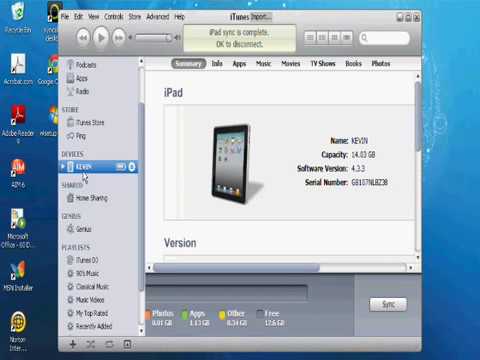Open the Recycle Bin desktop icon

[18, 17]
